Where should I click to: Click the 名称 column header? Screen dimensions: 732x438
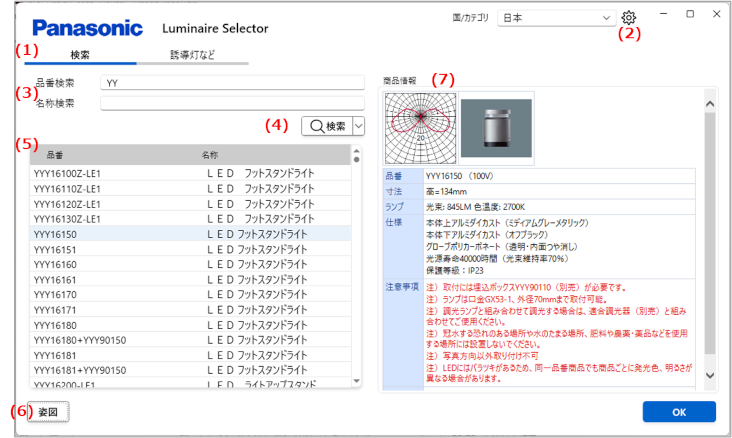210,156
